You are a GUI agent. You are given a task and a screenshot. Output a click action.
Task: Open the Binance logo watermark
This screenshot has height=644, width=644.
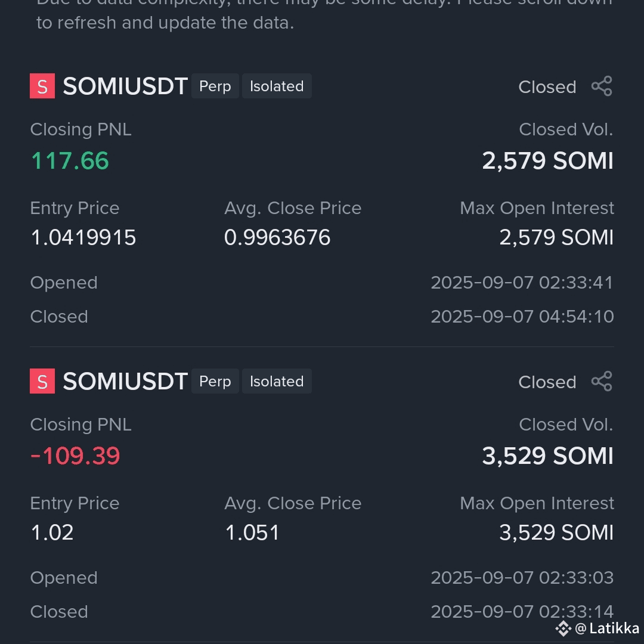tap(563, 628)
